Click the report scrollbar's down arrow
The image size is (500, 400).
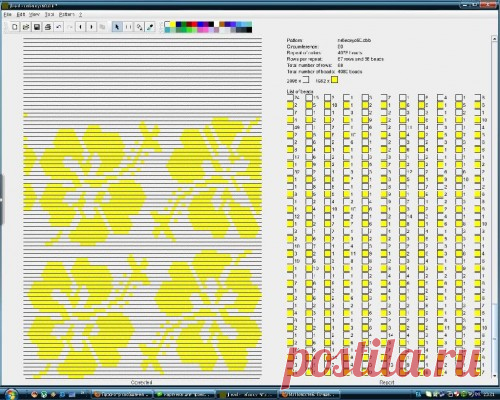(x=494, y=376)
